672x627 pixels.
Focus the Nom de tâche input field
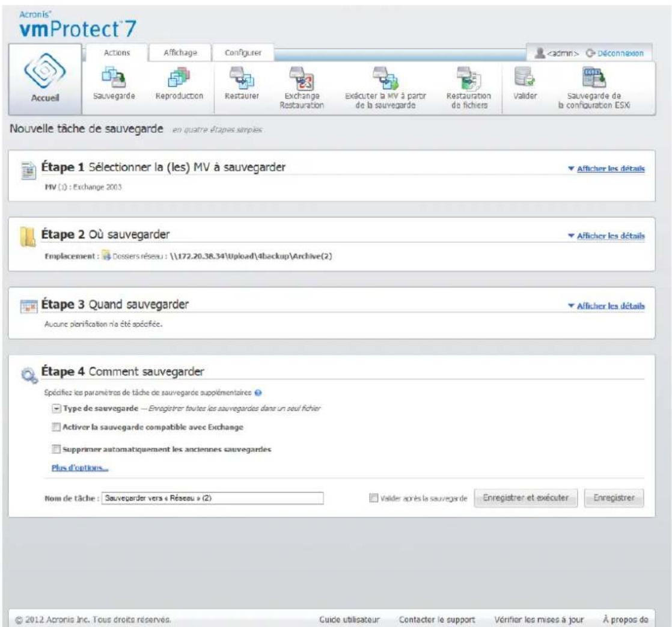[x=213, y=498]
